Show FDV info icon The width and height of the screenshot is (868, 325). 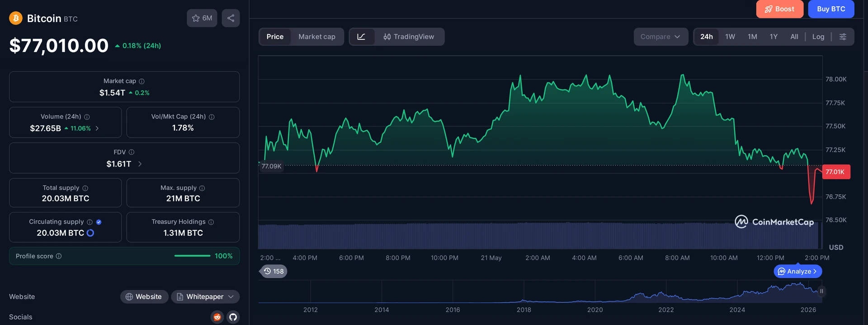coord(132,152)
